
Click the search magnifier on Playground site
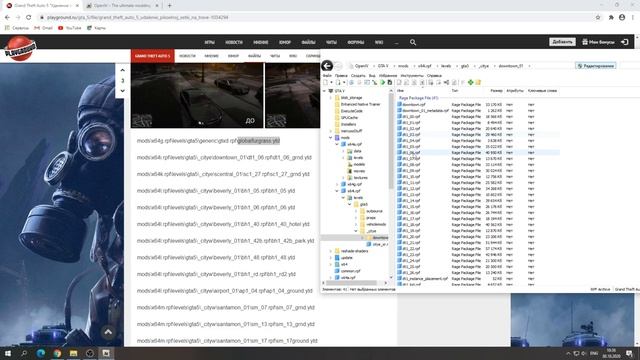click(x=413, y=42)
